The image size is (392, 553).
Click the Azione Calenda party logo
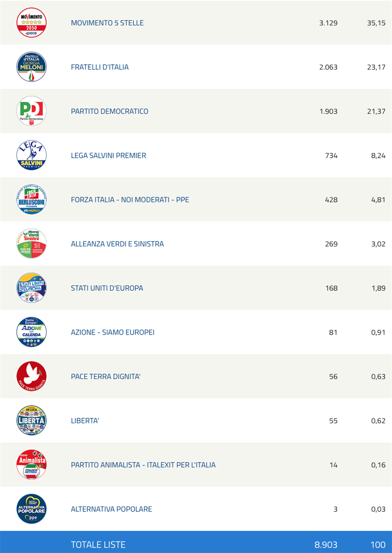tap(31, 332)
